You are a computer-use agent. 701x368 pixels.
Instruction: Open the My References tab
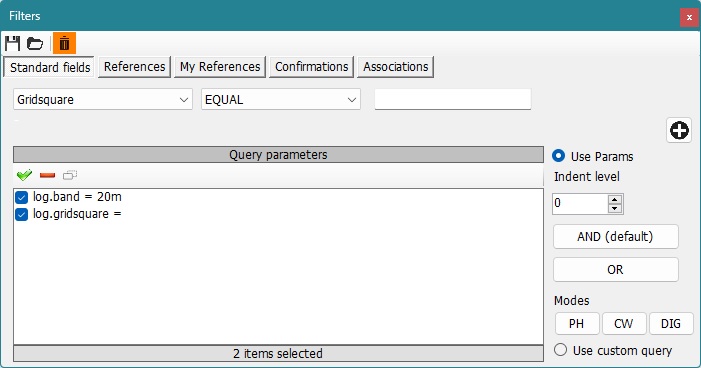pyautogui.click(x=220, y=67)
